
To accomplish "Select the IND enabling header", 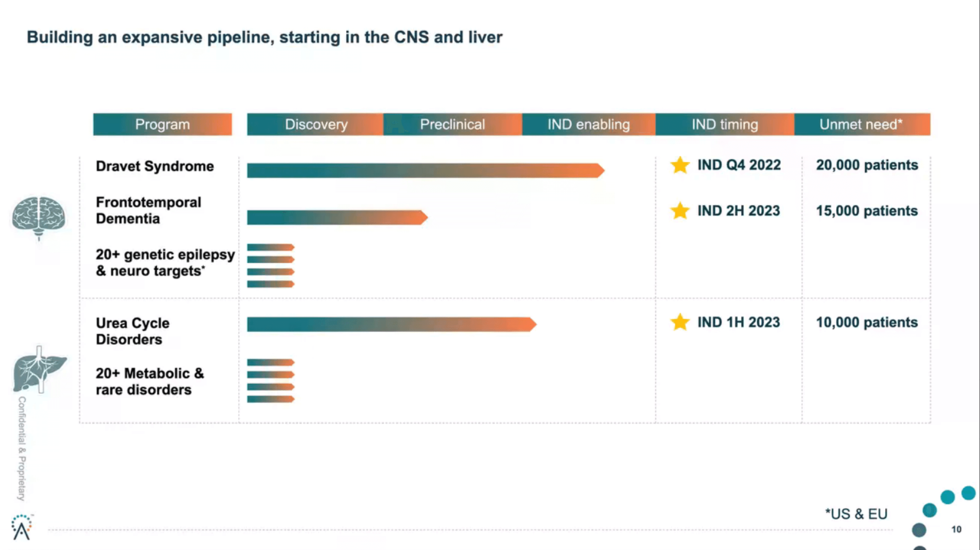I will click(x=588, y=125).
